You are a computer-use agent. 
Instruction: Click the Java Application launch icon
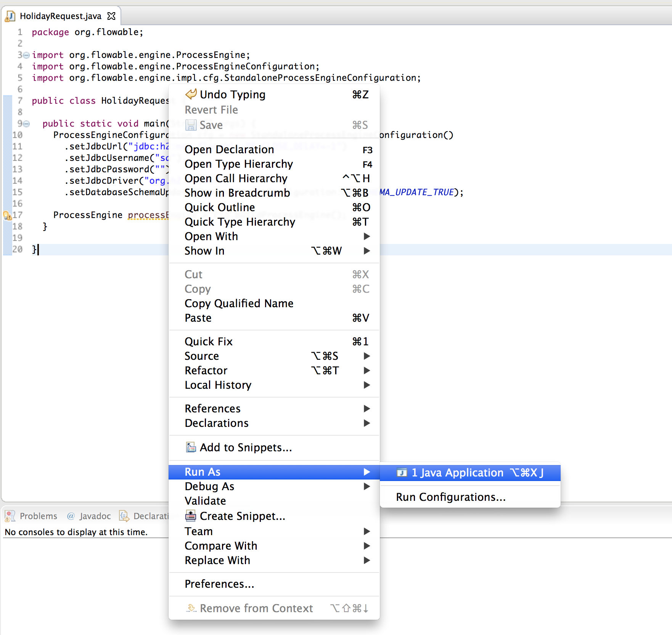[402, 473]
